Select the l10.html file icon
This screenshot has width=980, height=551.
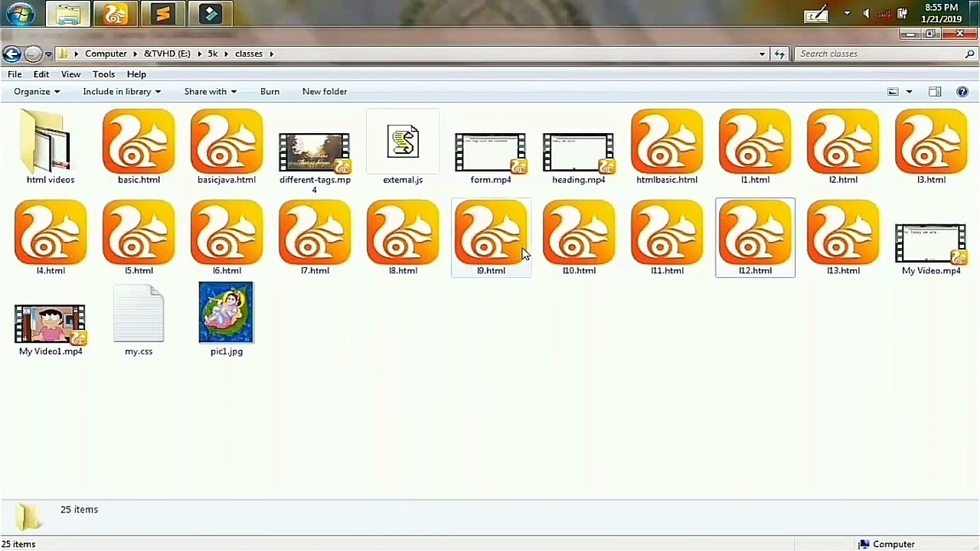[579, 233]
